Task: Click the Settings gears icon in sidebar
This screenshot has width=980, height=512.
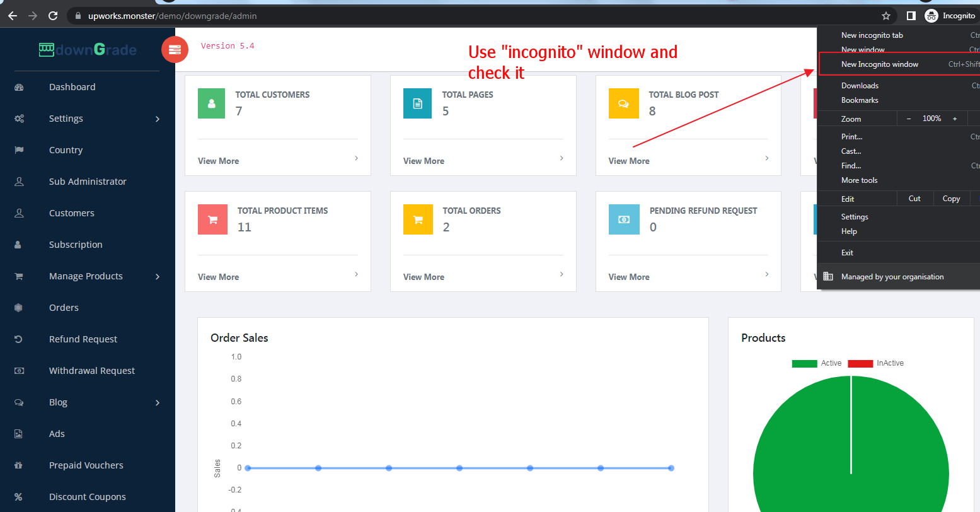Action: tap(19, 119)
